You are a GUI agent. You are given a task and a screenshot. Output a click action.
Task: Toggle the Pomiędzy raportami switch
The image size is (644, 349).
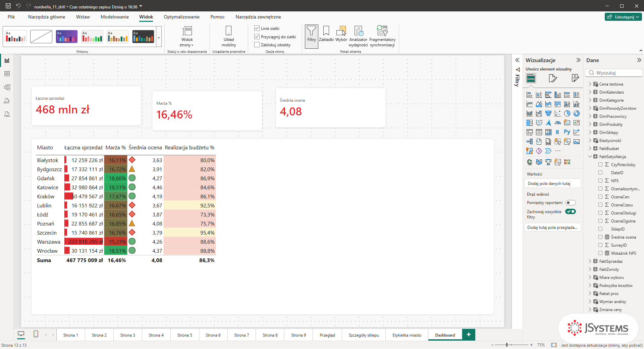coord(570,203)
